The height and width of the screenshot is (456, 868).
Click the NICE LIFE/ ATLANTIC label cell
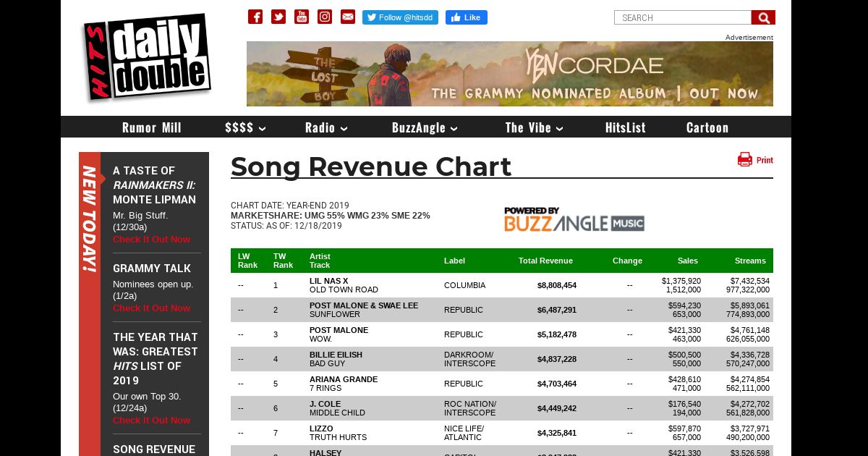pyautogui.click(x=464, y=433)
